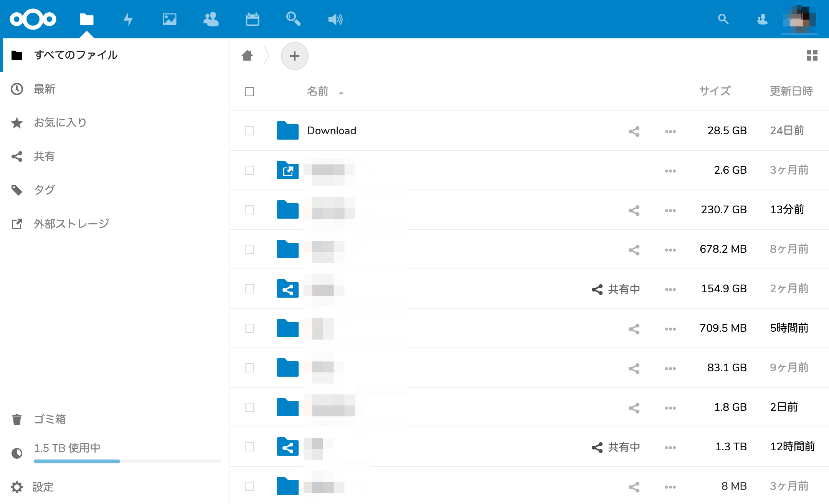Open the contacts menu in the top-right
Image resolution: width=829 pixels, height=504 pixels.
pos(762,19)
